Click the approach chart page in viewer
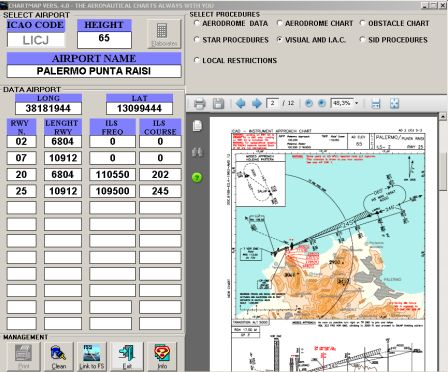The width and height of the screenshot is (448, 372). click(323, 243)
